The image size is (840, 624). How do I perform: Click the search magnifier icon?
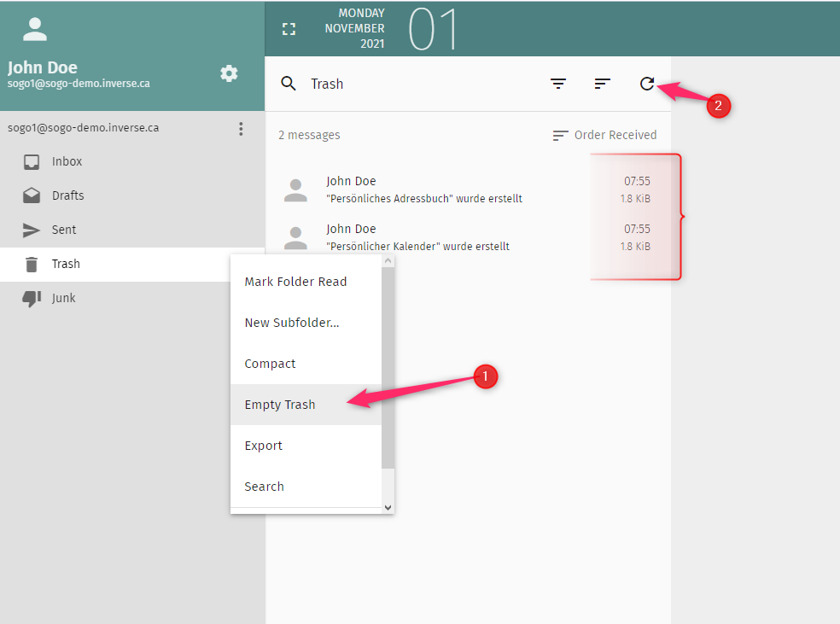(289, 83)
